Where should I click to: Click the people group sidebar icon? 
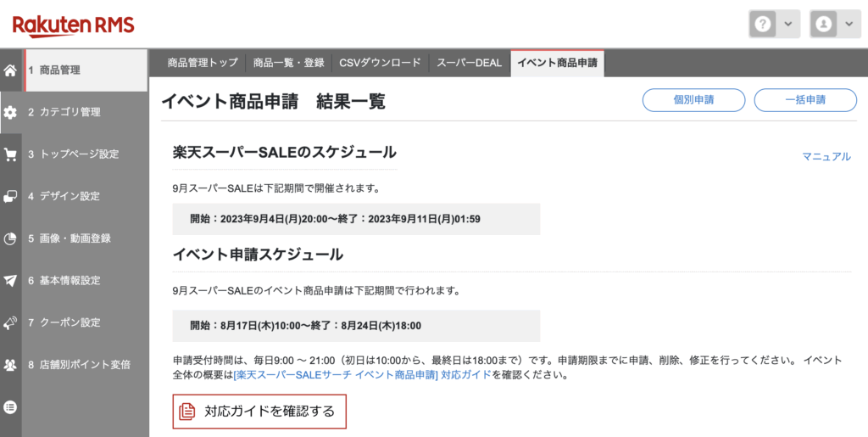click(x=10, y=365)
